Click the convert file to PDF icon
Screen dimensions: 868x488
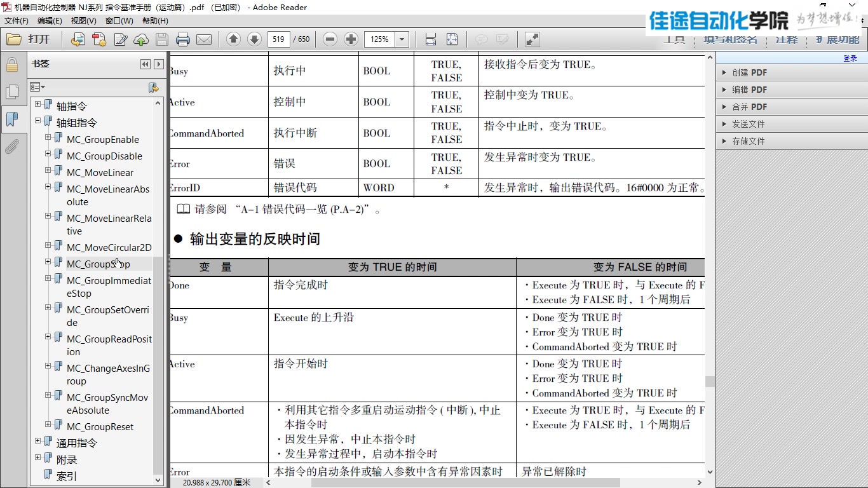pos(78,39)
